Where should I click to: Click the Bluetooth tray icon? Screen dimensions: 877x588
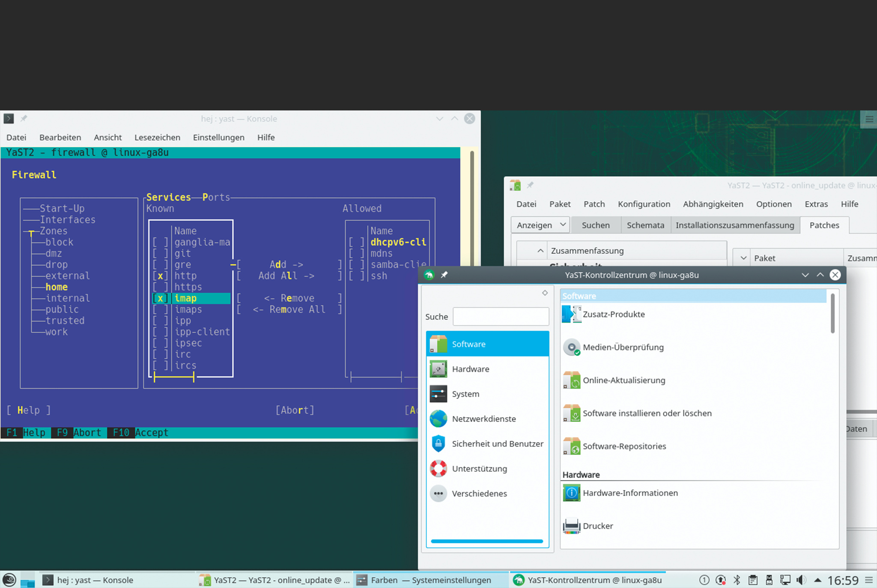click(737, 580)
